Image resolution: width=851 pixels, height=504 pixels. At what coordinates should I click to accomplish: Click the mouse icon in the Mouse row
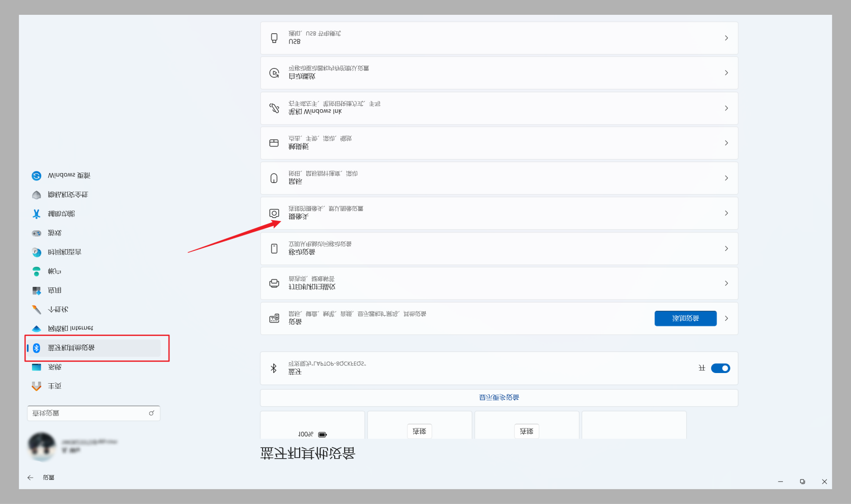click(274, 178)
